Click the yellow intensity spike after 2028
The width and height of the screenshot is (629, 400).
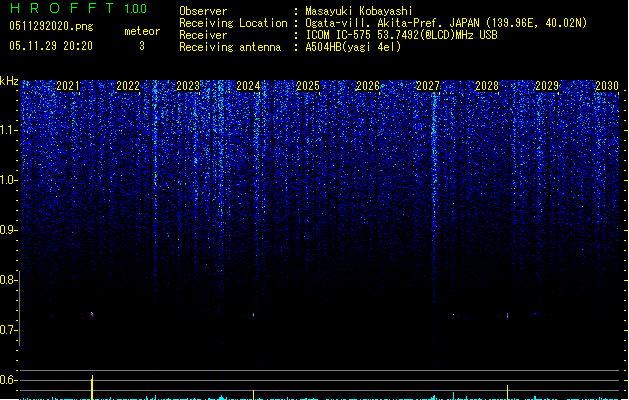pos(507,392)
